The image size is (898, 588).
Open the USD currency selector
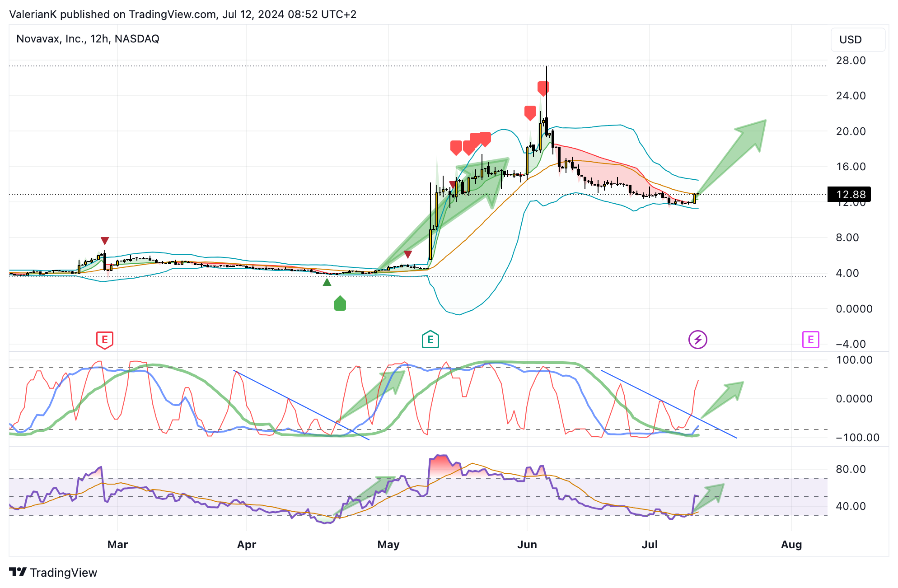[858, 39]
